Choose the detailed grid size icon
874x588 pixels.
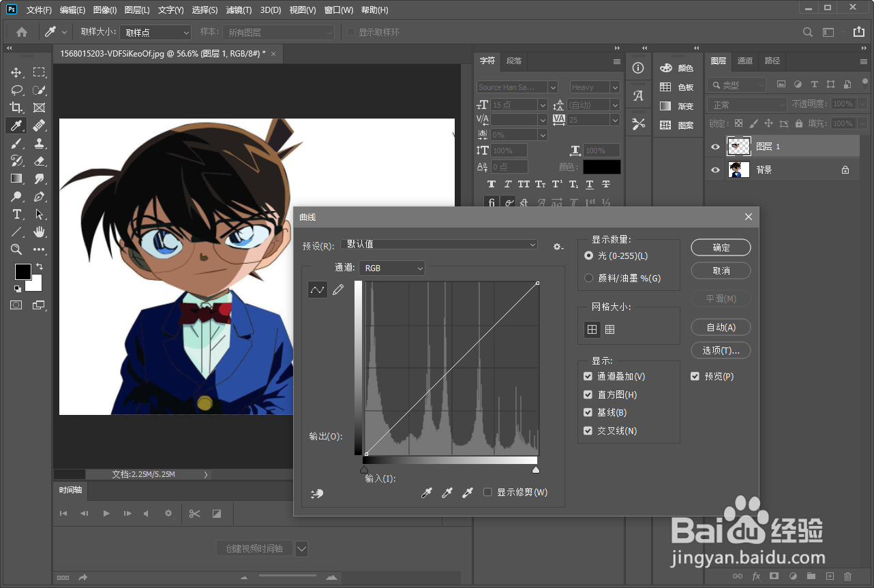coord(609,329)
